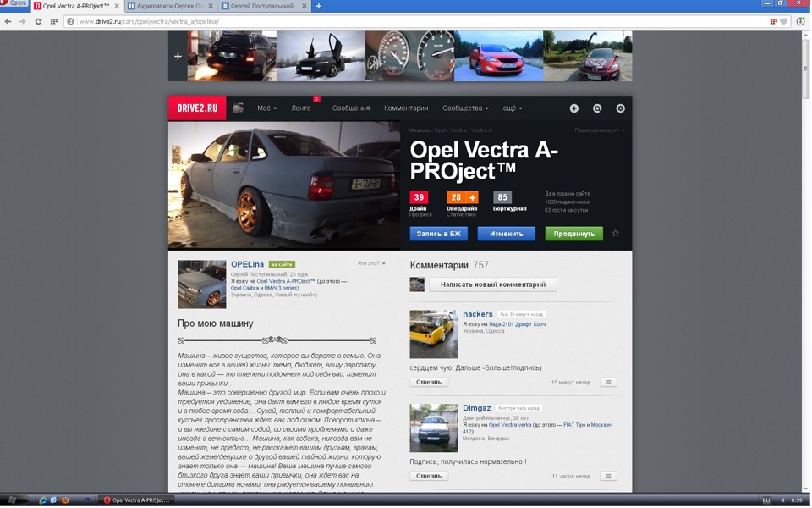Close the Аудиозаписи Сергея tab
Image resolution: width=812 pixels, height=508 pixels.
point(211,6)
